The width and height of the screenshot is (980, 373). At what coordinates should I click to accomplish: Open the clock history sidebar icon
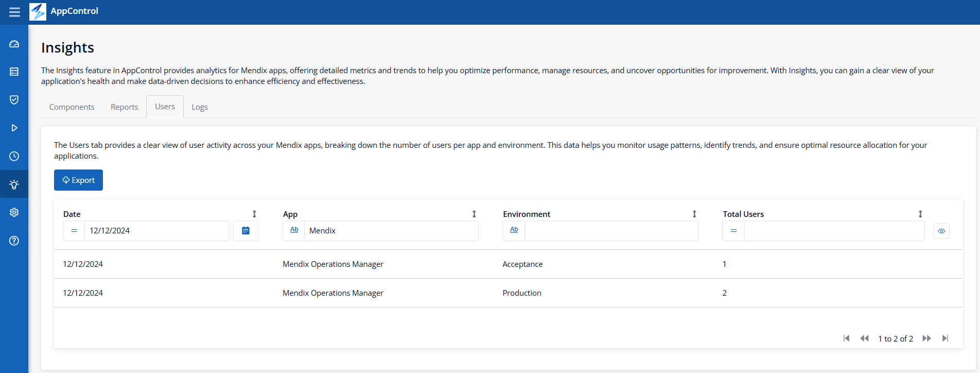click(x=14, y=156)
